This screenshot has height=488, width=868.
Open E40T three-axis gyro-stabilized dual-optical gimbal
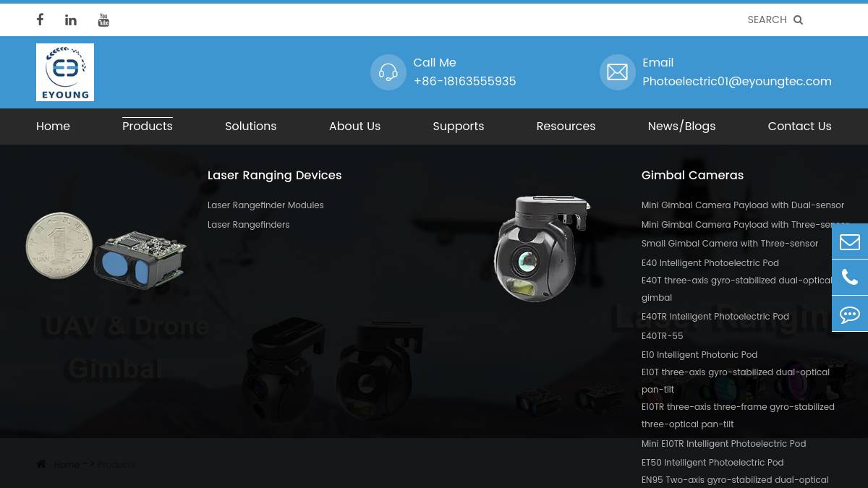coord(737,289)
